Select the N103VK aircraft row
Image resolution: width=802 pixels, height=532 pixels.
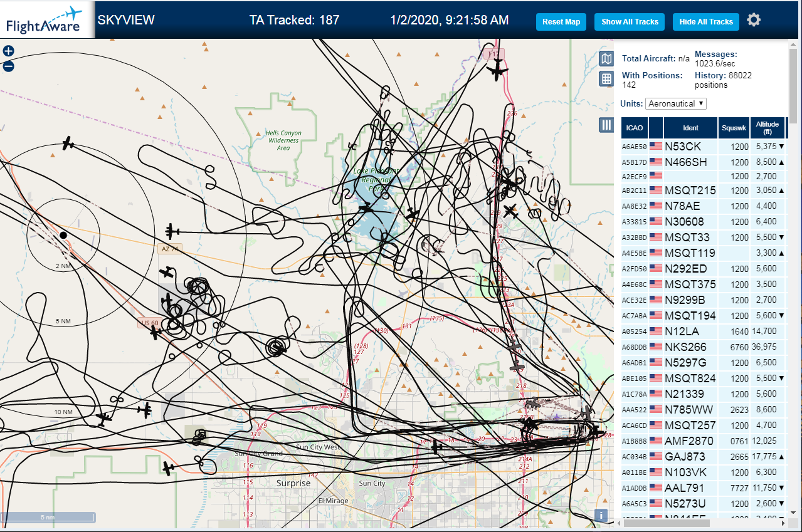[x=704, y=472]
